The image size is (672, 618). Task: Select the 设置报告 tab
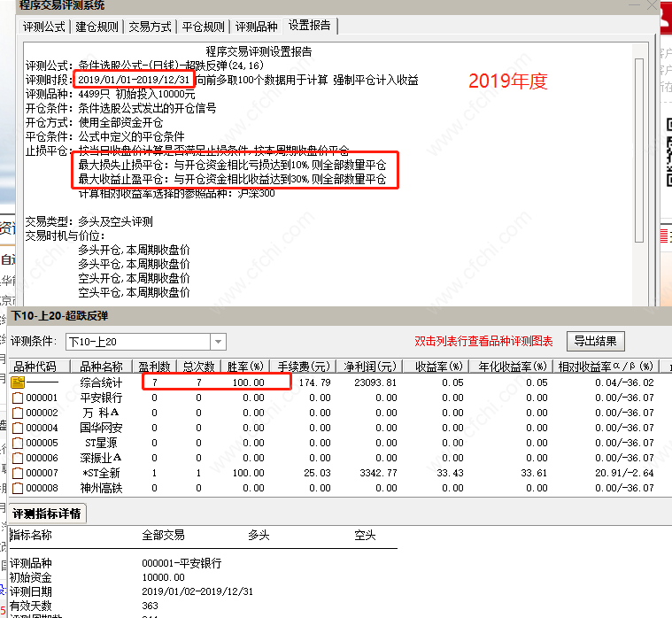click(x=309, y=26)
